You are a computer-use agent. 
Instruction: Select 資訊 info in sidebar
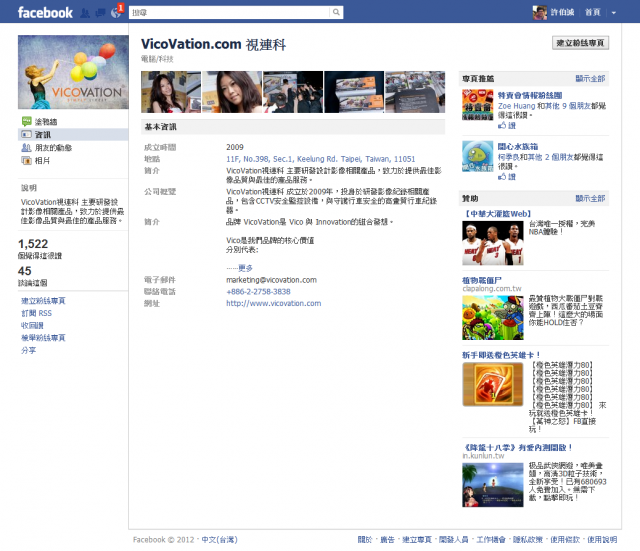[x=42, y=135]
